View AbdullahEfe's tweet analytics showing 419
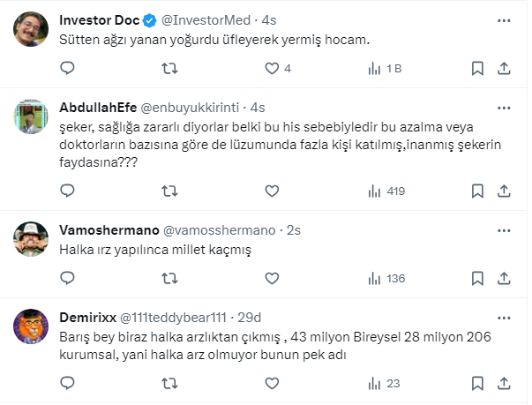 pos(386,190)
